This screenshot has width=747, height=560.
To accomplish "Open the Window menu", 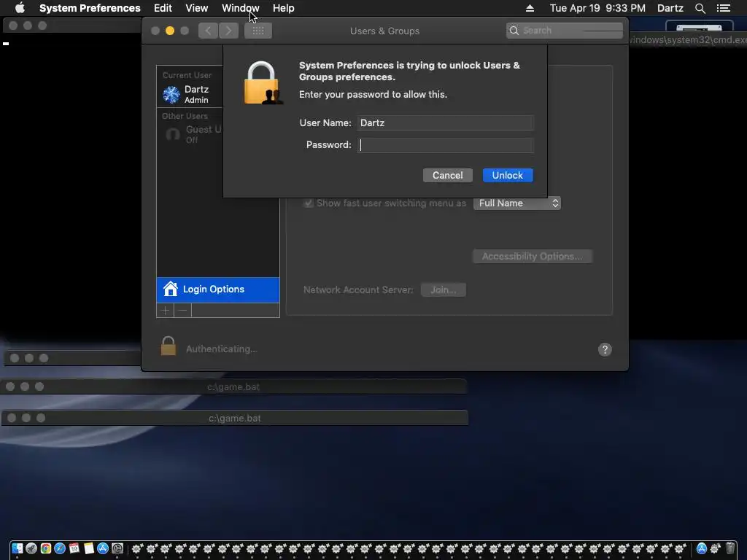I will click(240, 8).
